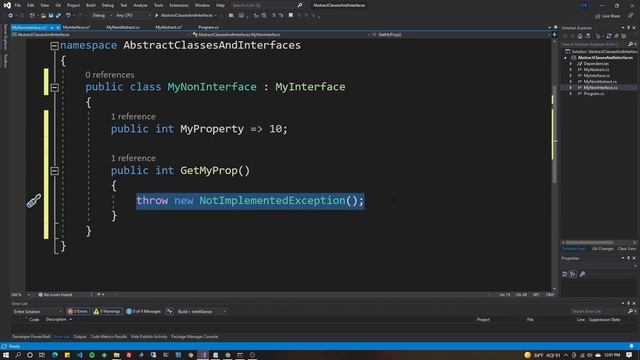
Task: Click the 1 reference link above GetMyProp
Action: pos(133,158)
